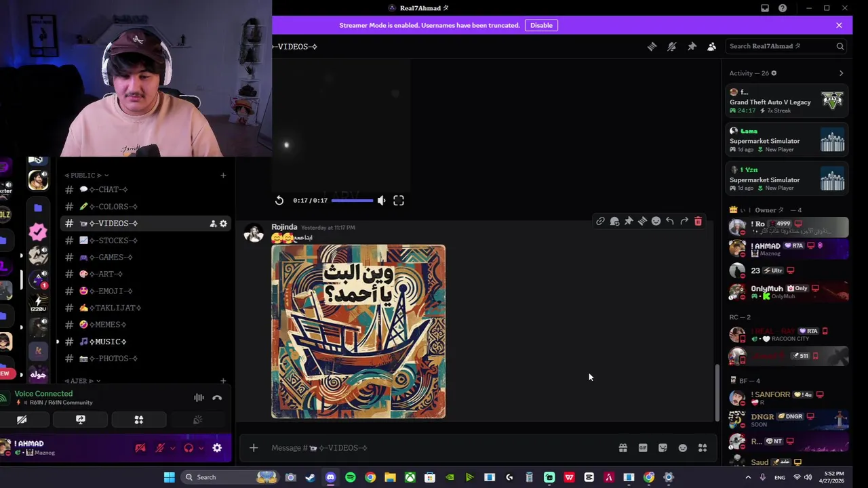Open the MUSIC channel
This screenshot has width=868, height=488.
tap(146, 342)
